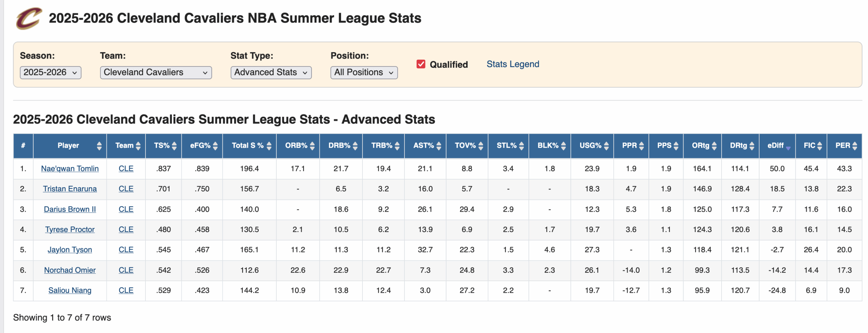Sort by eDiff descending arrow
Viewport: 868px width, 333px height.
(788, 148)
